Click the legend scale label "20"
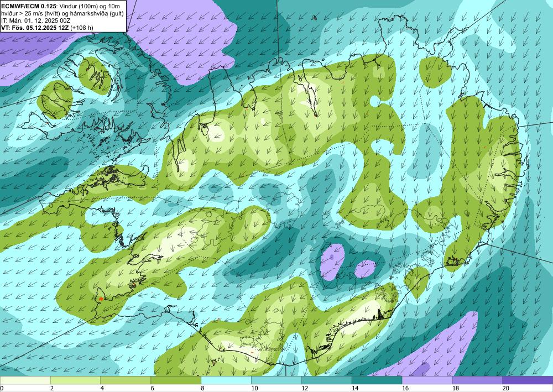Viewport: 553px width, 392px height. coord(506,388)
